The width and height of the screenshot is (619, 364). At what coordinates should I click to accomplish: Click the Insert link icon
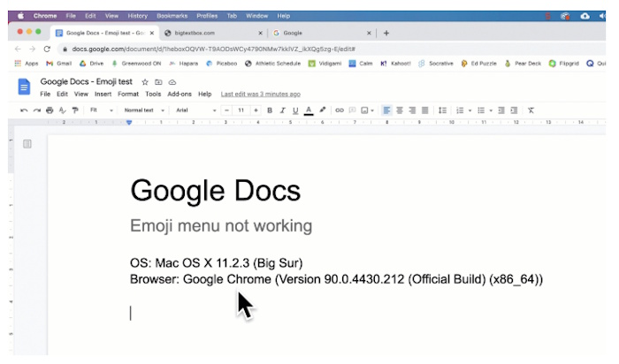point(339,110)
